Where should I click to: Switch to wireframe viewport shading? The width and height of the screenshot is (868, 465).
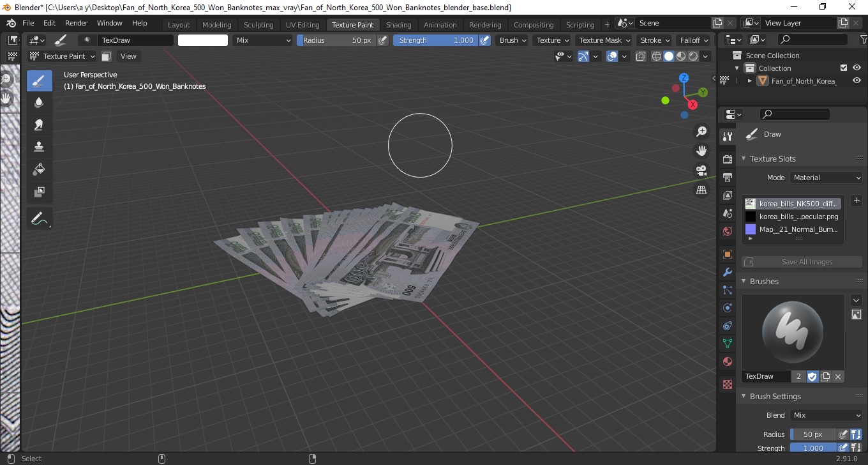[656, 56]
